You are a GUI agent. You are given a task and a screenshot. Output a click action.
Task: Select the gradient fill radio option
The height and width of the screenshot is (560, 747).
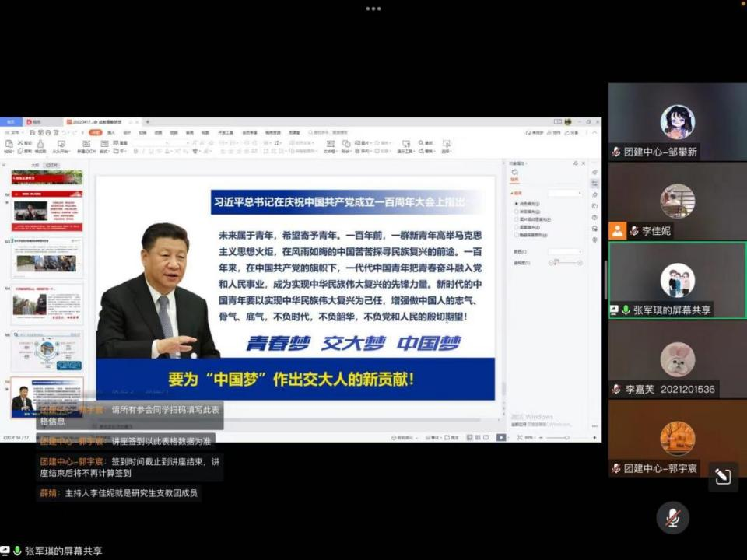pyautogui.click(x=516, y=212)
